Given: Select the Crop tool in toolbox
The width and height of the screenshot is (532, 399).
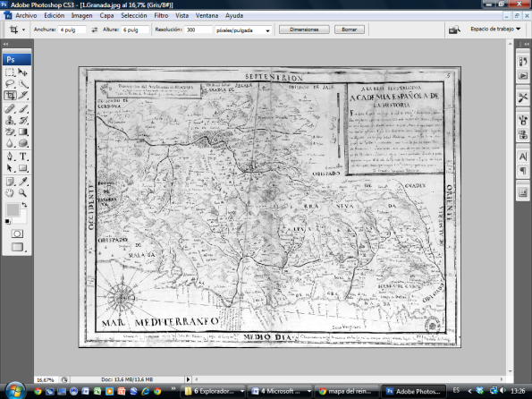Looking at the screenshot, I should (10, 96).
